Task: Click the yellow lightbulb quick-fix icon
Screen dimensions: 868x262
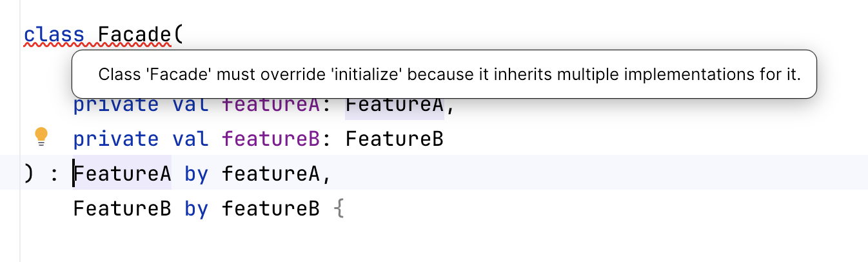Action: tap(41, 137)
